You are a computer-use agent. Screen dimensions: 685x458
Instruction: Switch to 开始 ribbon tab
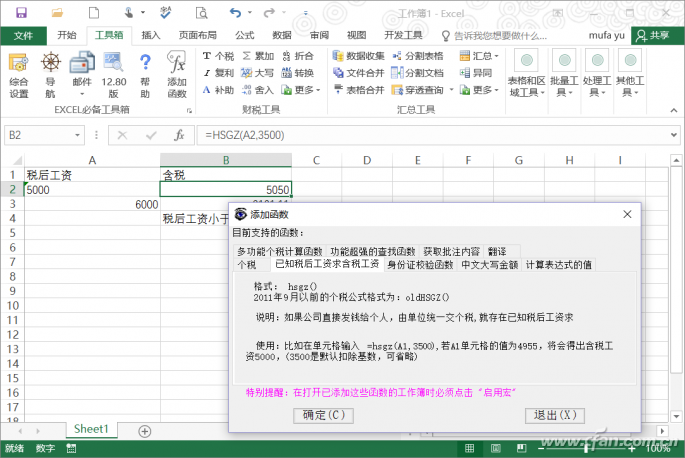(x=67, y=35)
